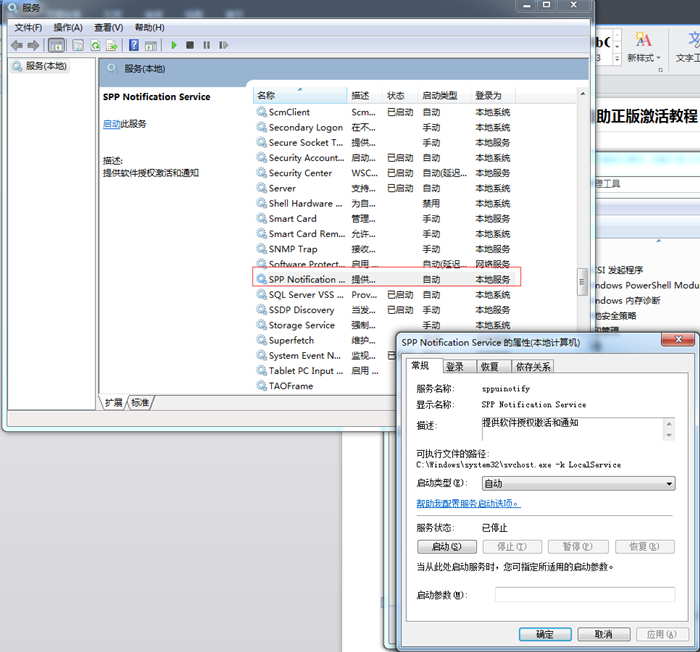Click the 名称 column header to sort
The width and height of the screenshot is (700, 652).
pos(266,96)
